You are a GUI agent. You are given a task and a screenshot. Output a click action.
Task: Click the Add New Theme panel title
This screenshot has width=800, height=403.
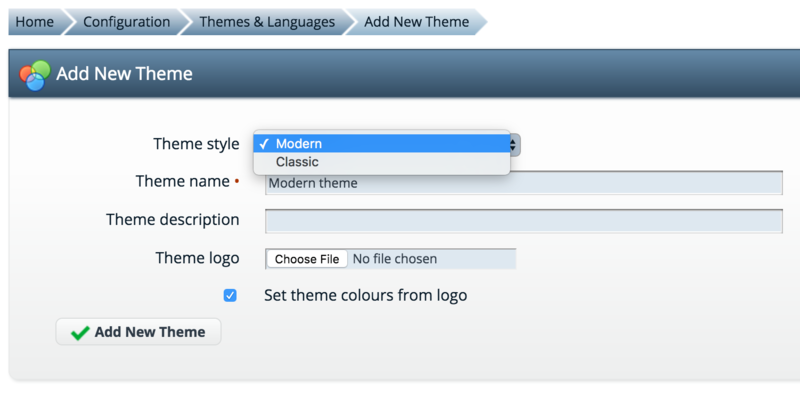[x=124, y=74]
